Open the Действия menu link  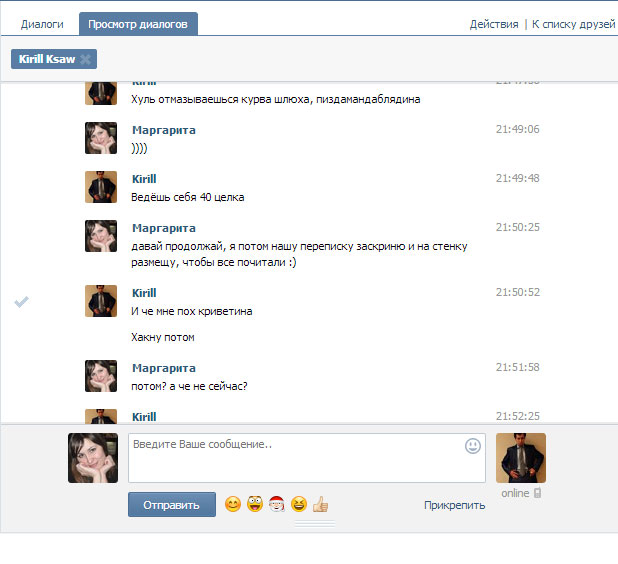pos(494,24)
